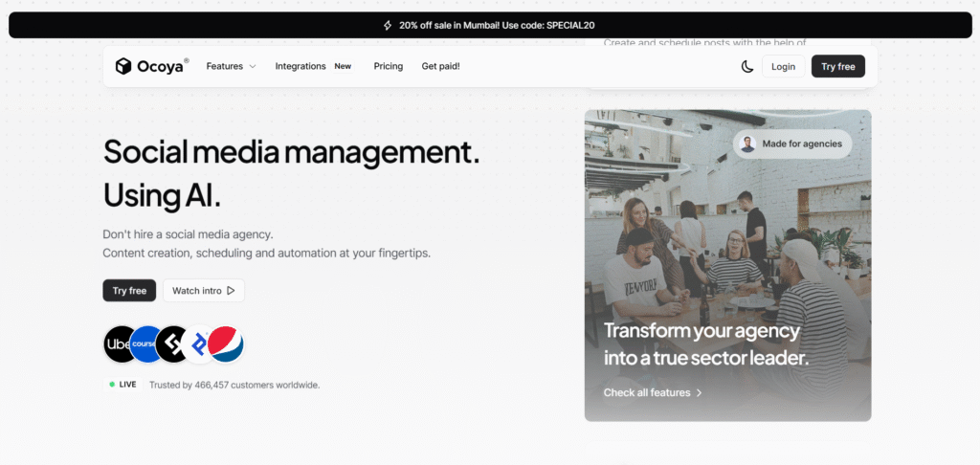980x465 pixels.
Task: Toggle dark mode with the moon icon
Action: [747, 66]
